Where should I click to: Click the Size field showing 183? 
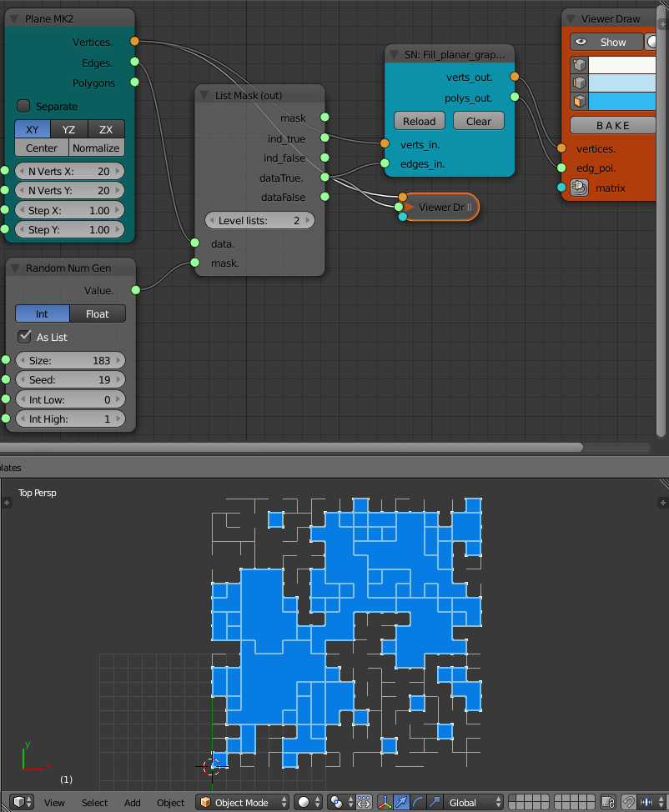[x=70, y=360]
